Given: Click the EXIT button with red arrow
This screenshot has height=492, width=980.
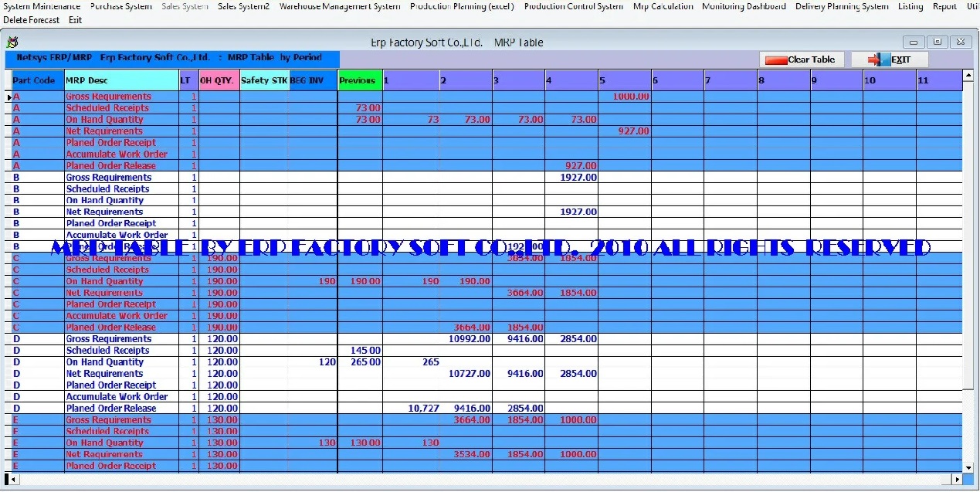Looking at the screenshot, I should [890, 59].
